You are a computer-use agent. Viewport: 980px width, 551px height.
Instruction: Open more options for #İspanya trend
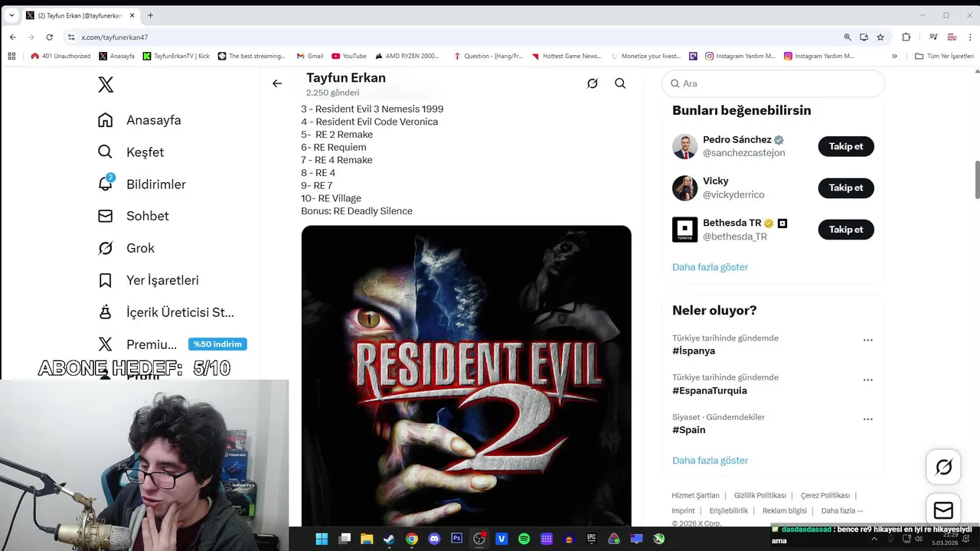867,340
